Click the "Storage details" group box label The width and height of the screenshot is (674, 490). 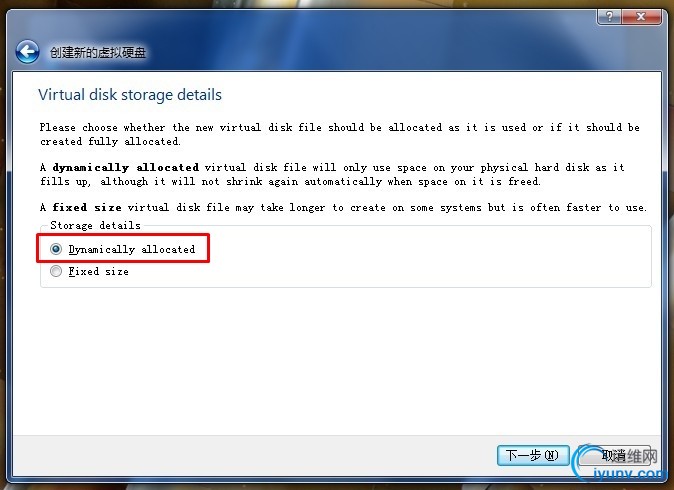(95, 225)
